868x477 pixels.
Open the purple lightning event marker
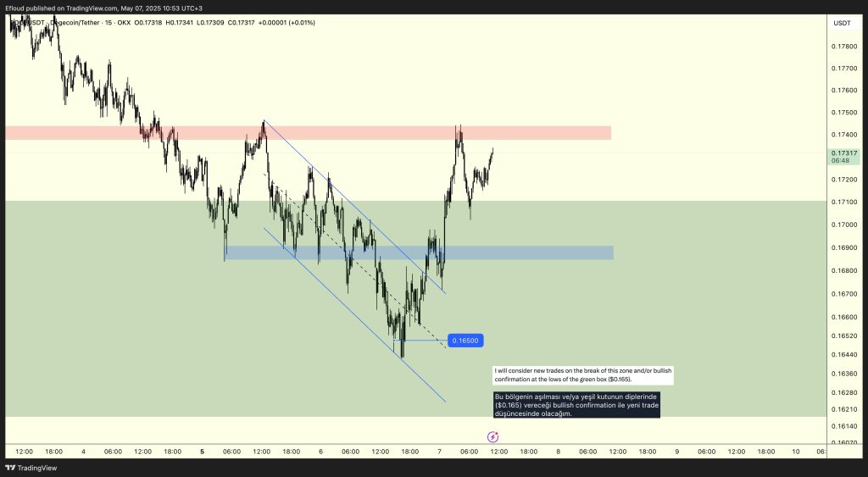click(493, 436)
